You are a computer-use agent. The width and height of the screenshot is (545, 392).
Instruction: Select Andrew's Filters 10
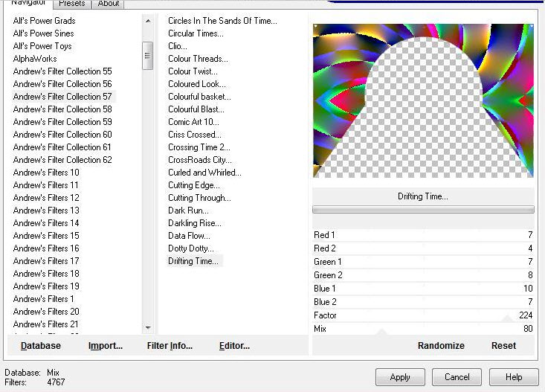coord(46,173)
